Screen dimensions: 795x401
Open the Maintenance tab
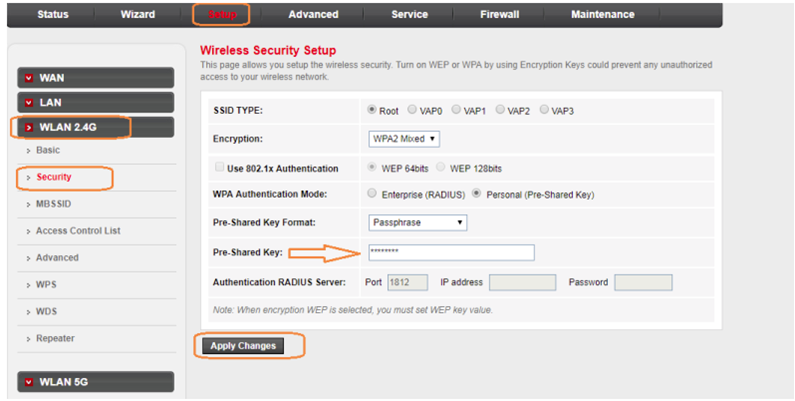point(602,14)
